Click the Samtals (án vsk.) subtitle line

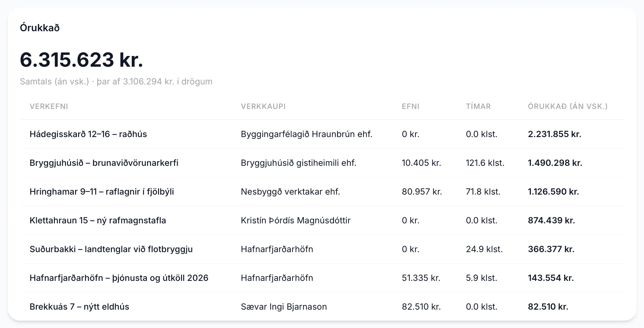116,81
